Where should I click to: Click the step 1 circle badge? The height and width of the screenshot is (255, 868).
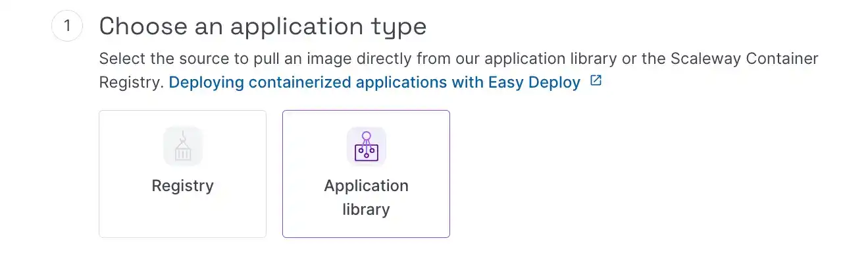pos(67,26)
